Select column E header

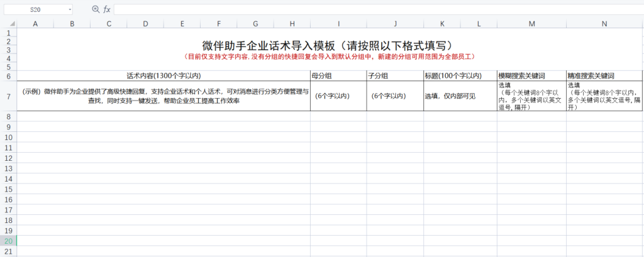point(182,24)
